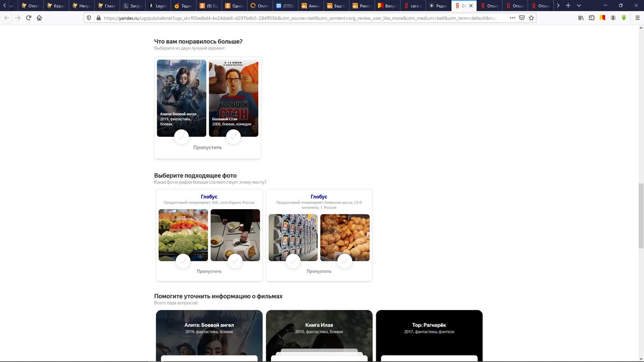The image size is (644, 362).
Task: Open tracking protection shield info
Action: 89,18
